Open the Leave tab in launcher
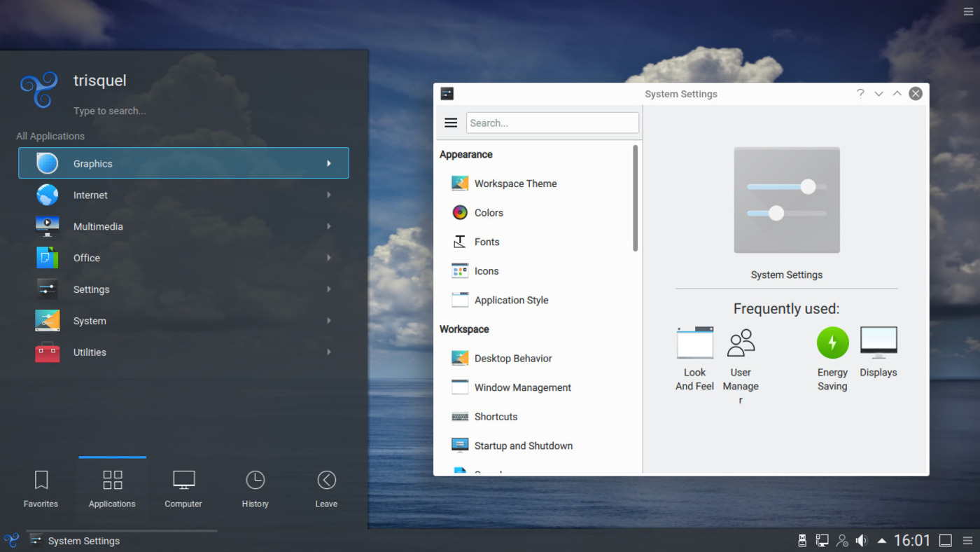Viewport: 980px width, 552px height. [x=326, y=488]
